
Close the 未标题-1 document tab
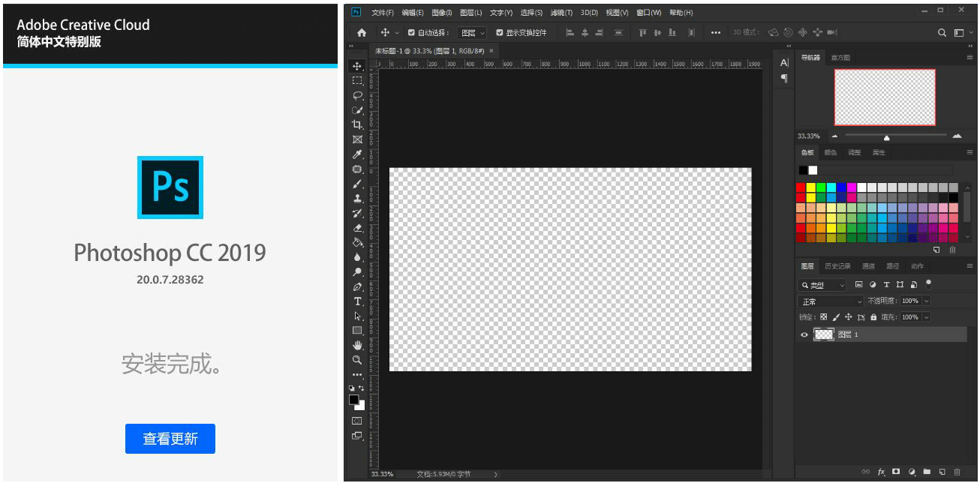pyautogui.click(x=492, y=51)
